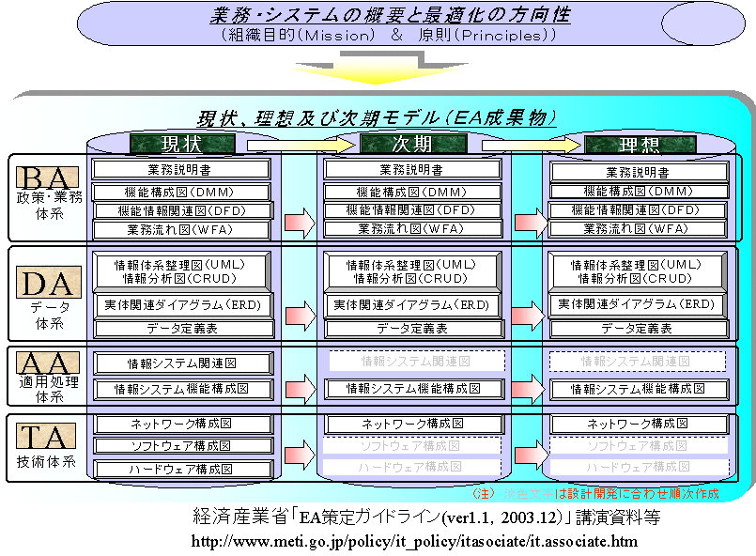
Task: Open 実体関連ダイアグラム(ERD) in the 理想 column
Action: [637, 304]
